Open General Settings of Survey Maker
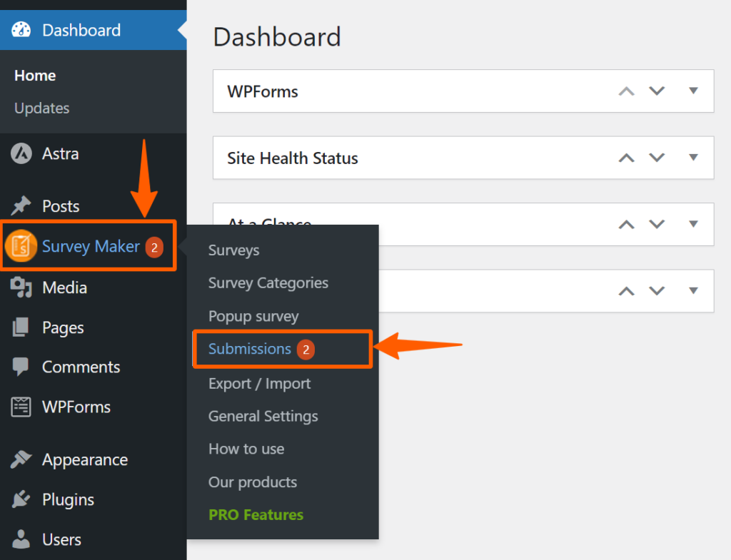The image size is (731, 560). (263, 416)
